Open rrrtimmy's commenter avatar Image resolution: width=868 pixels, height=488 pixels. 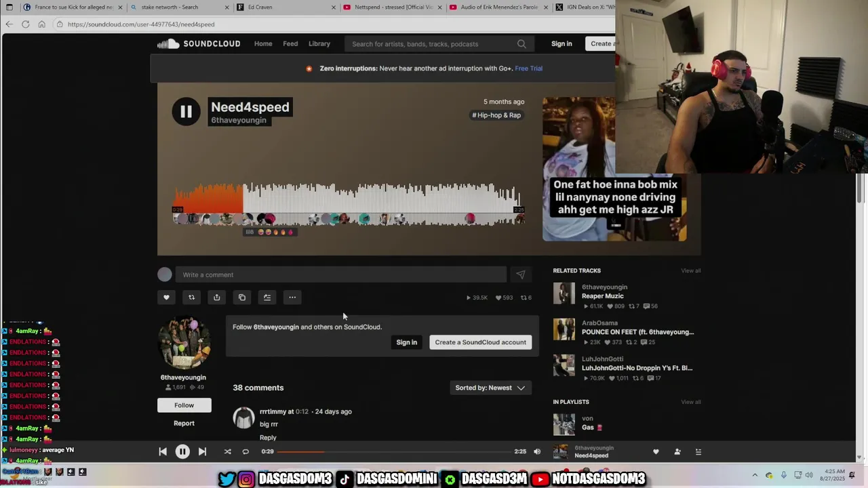(x=243, y=418)
